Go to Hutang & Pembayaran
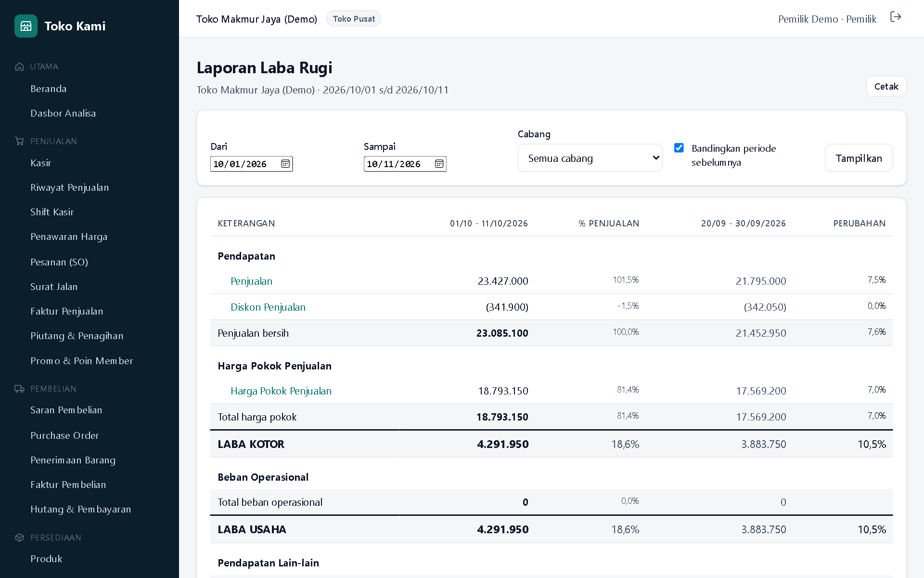 point(81,509)
